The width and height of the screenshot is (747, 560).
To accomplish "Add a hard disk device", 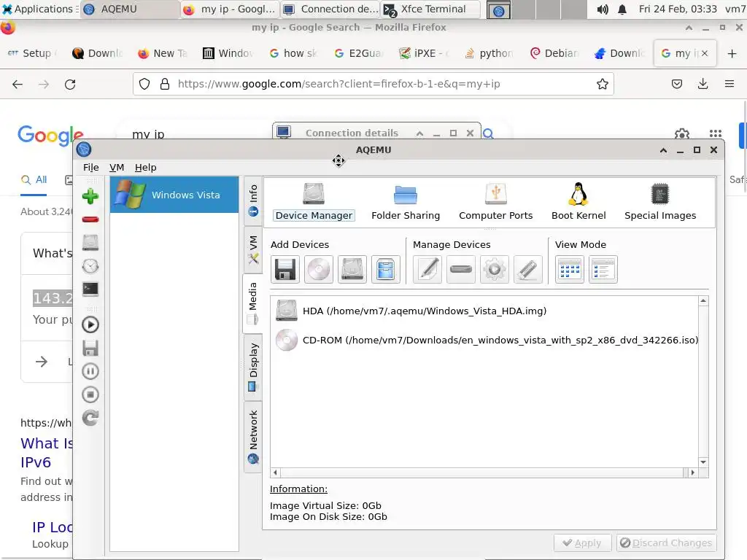I will pyautogui.click(x=352, y=270).
